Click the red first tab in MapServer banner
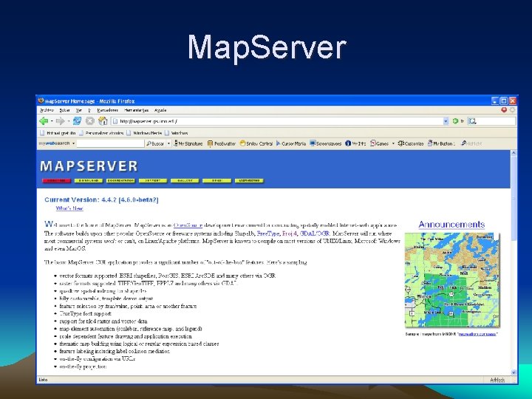532x399 pixels. click(57, 180)
